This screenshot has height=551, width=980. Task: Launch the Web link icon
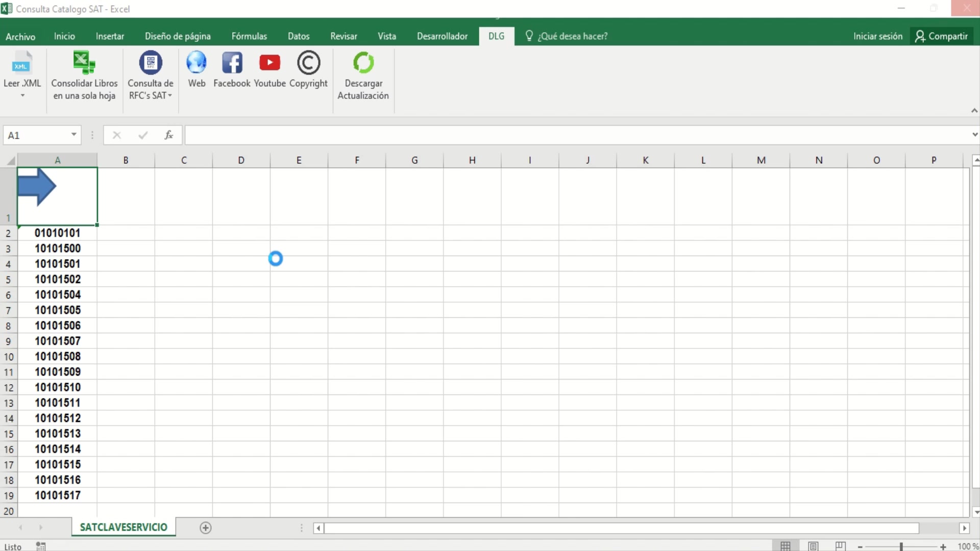click(x=197, y=69)
